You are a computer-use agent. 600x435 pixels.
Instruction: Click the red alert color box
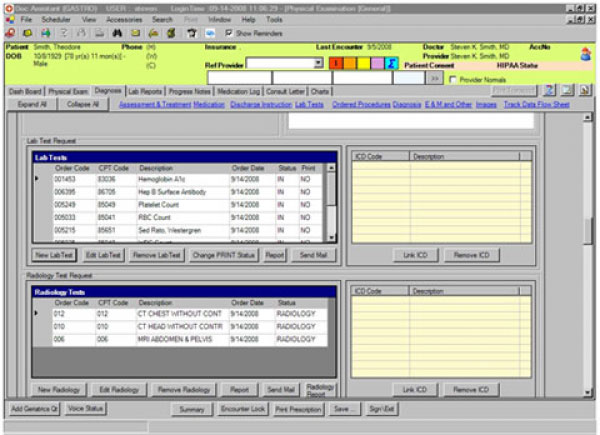coord(337,63)
